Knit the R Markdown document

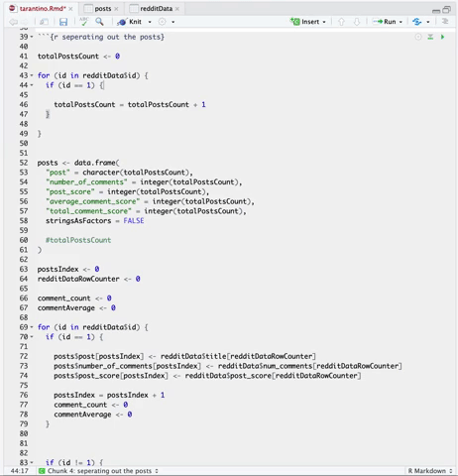(130, 22)
